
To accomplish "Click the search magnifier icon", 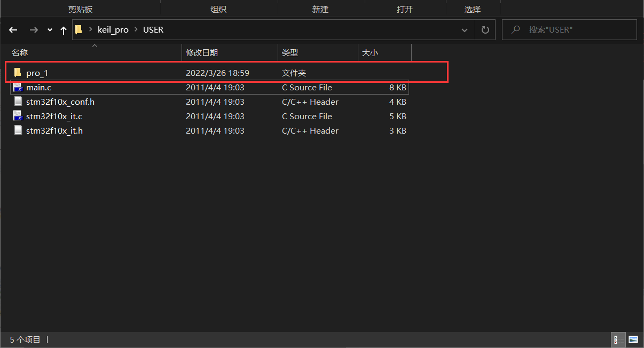I will click(515, 30).
